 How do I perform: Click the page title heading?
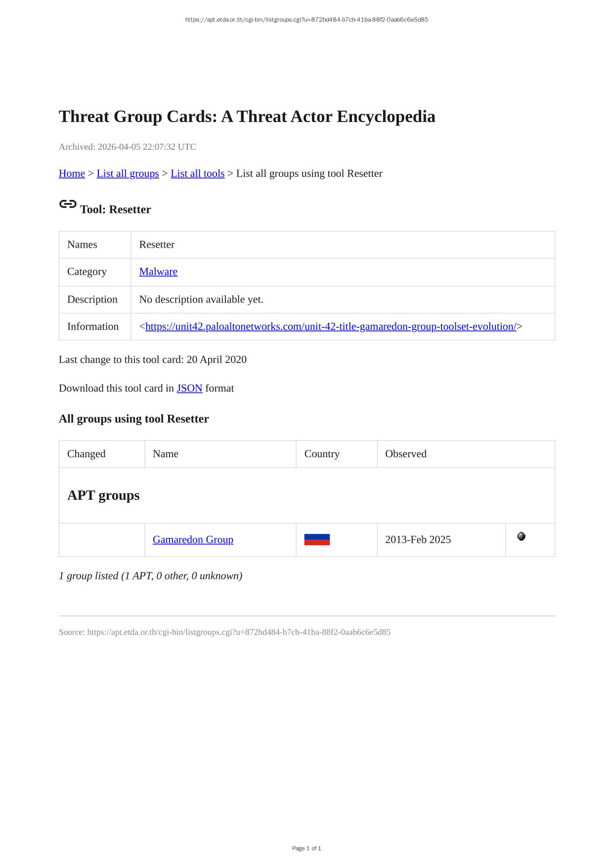(247, 117)
